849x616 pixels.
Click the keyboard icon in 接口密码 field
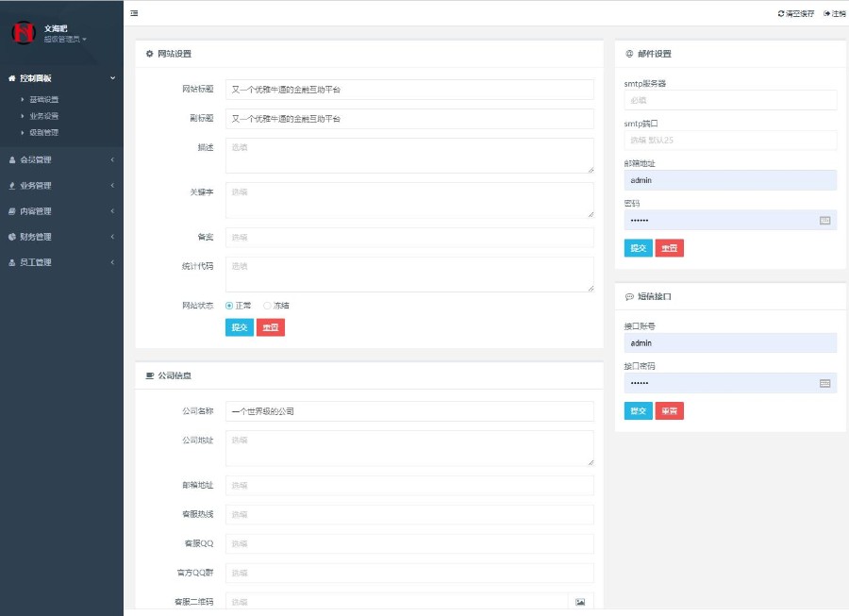click(824, 383)
